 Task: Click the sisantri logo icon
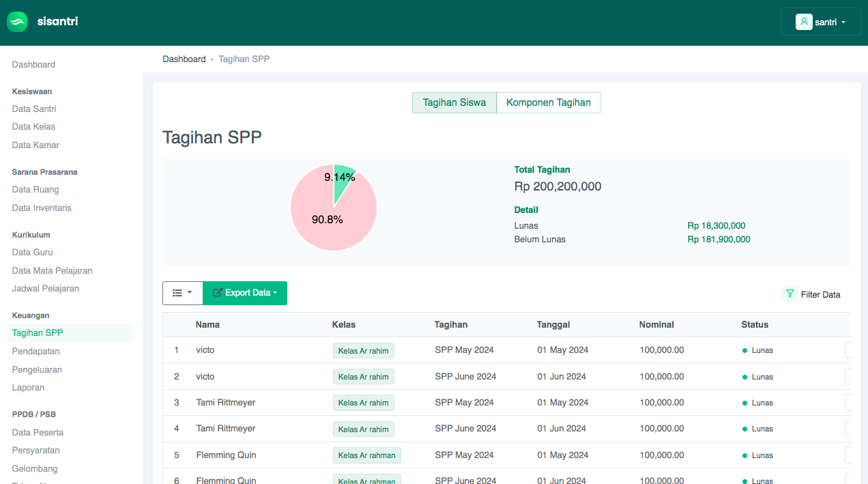[17, 22]
